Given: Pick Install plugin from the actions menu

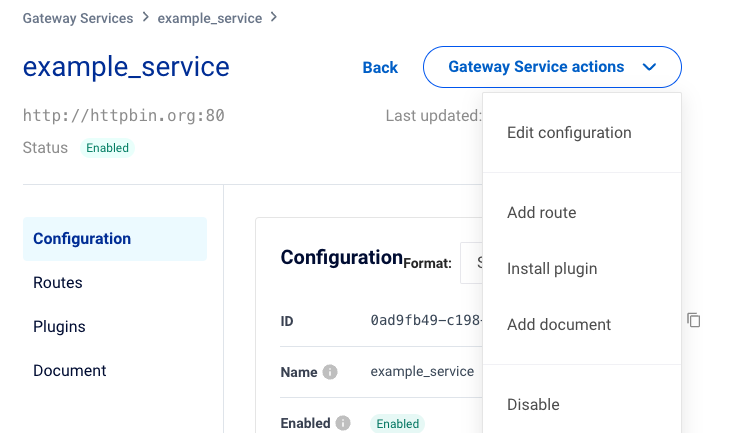Looking at the screenshot, I should tap(552, 269).
